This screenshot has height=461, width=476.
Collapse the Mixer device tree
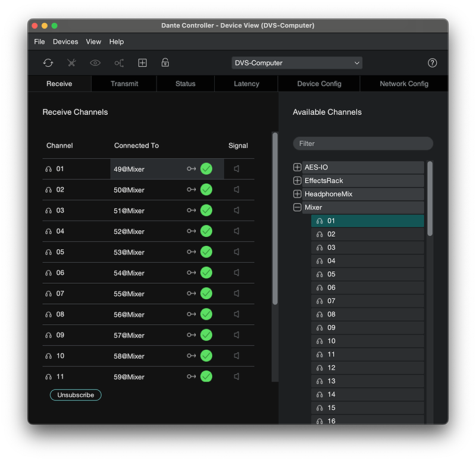click(x=297, y=207)
